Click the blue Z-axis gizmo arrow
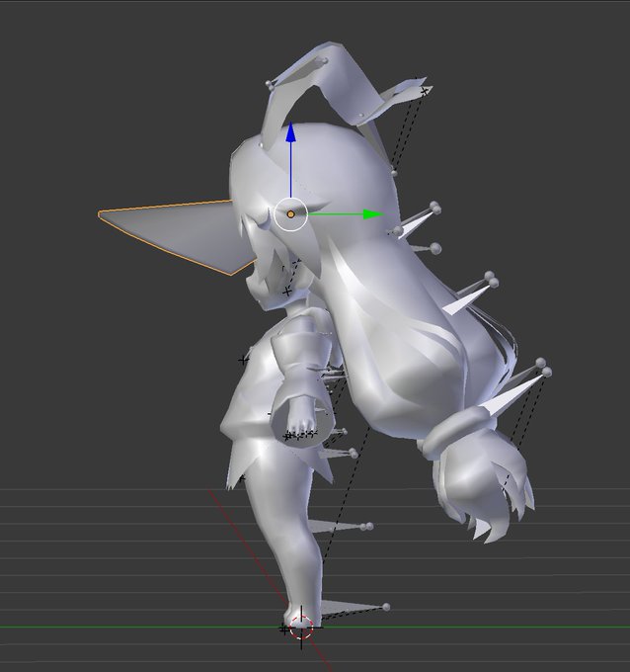Screen dimensions: 630x672 pos(290,132)
